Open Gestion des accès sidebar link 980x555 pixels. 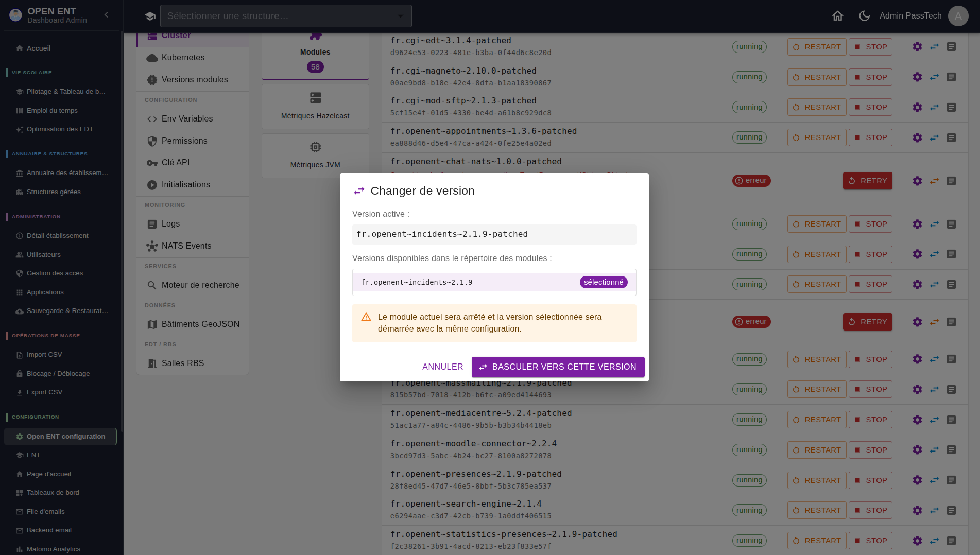tap(61, 273)
